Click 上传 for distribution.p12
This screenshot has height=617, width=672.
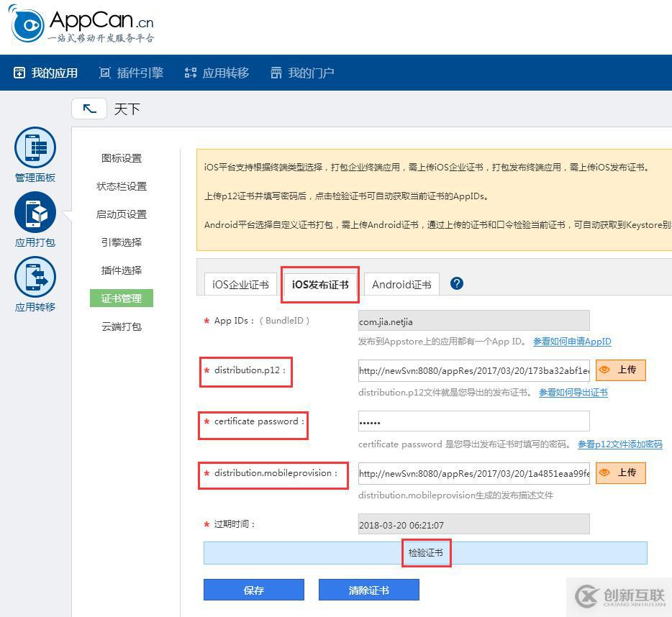click(621, 370)
